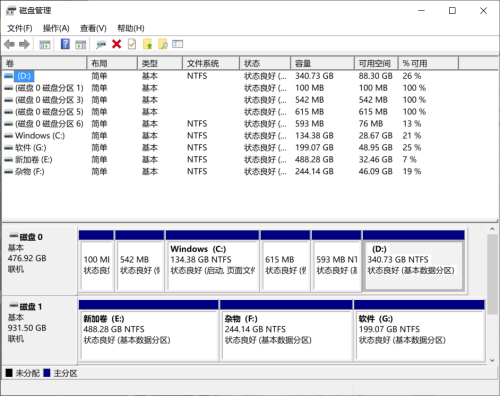Open Help with the question mark icon

pos(65,44)
